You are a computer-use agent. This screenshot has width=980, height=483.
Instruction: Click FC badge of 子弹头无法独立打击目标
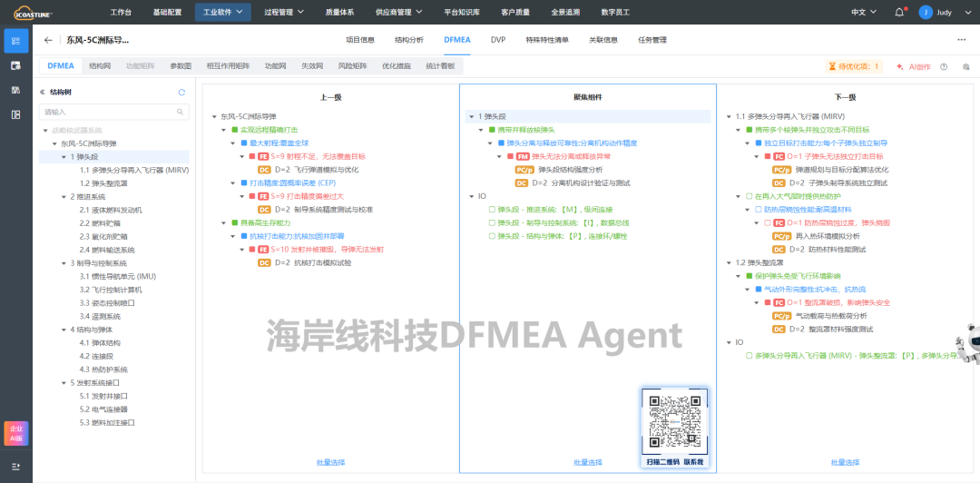(779, 156)
